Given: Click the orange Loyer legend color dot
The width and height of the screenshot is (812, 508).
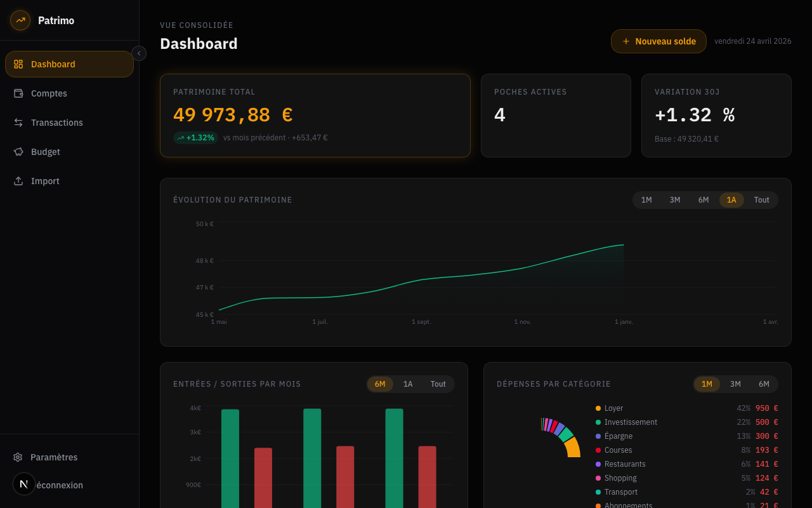Looking at the screenshot, I should pos(598,408).
